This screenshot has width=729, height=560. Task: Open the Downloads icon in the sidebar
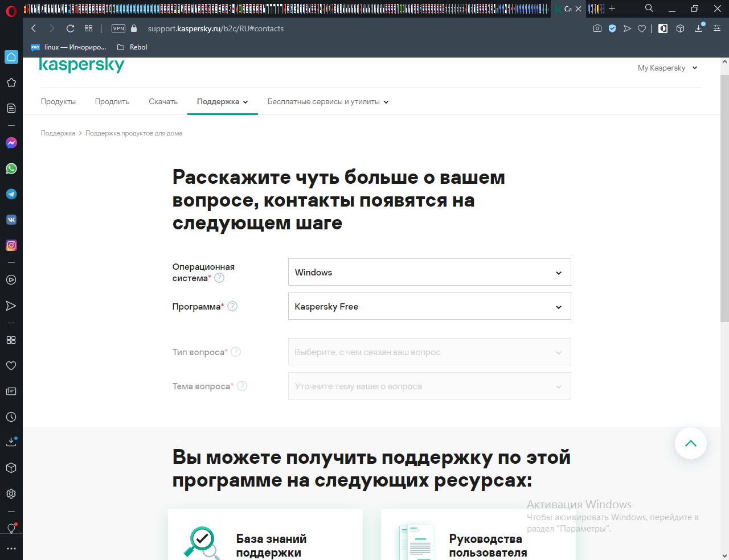tap(11, 442)
